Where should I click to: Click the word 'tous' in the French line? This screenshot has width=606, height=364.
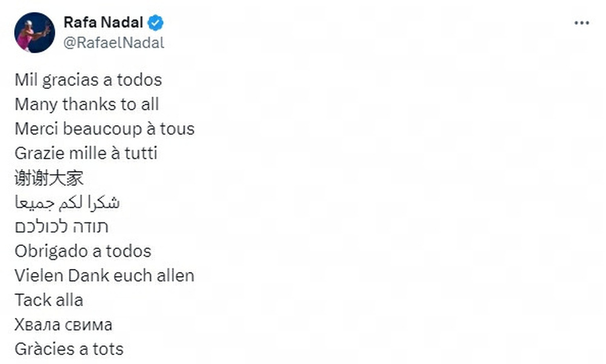[x=176, y=128]
